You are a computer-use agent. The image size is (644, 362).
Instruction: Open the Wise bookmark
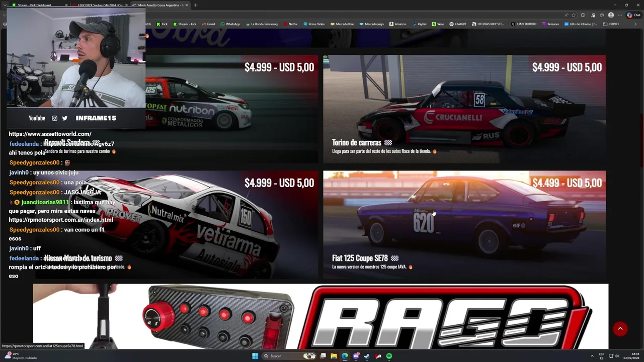point(438,24)
